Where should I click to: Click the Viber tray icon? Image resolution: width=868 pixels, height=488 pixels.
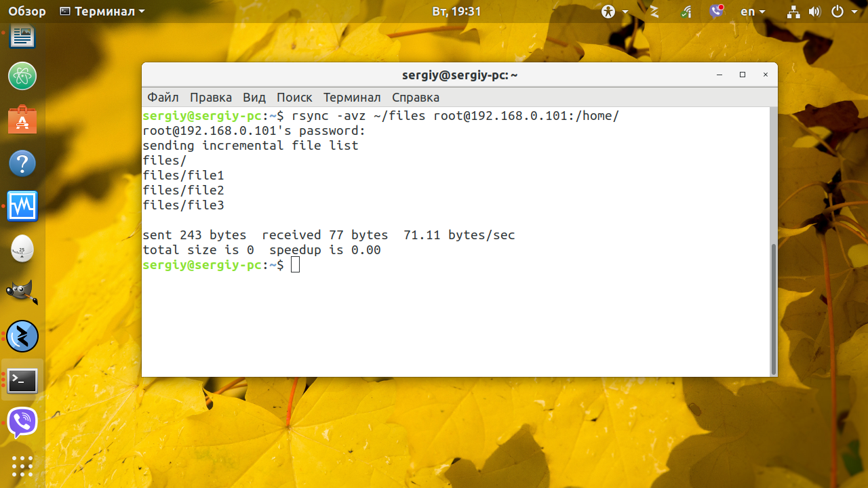717,12
